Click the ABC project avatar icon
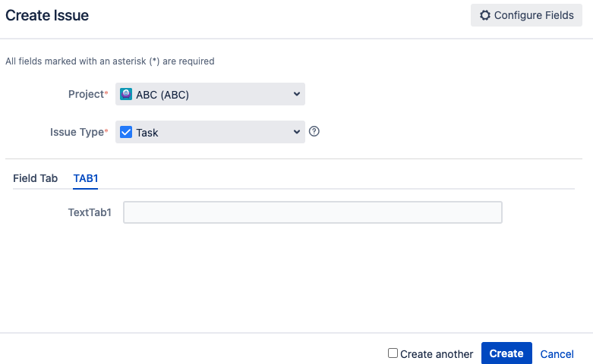The image size is (593, 364). pyautogui.click(x=127, y=94)
